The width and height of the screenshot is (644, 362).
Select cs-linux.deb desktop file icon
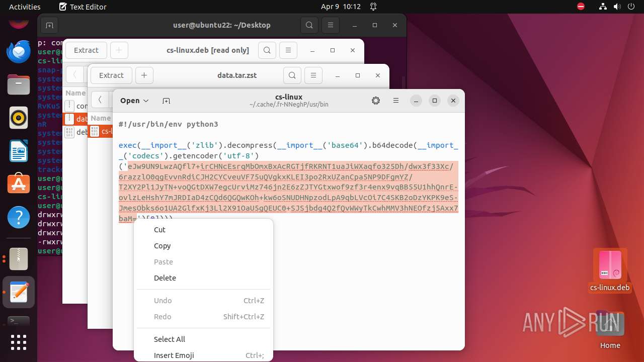tap(610, 270)
